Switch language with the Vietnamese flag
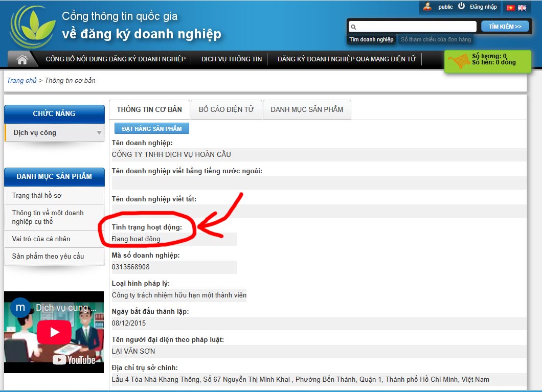The width and height of the screenshot is (542, 392). [510, 8]
